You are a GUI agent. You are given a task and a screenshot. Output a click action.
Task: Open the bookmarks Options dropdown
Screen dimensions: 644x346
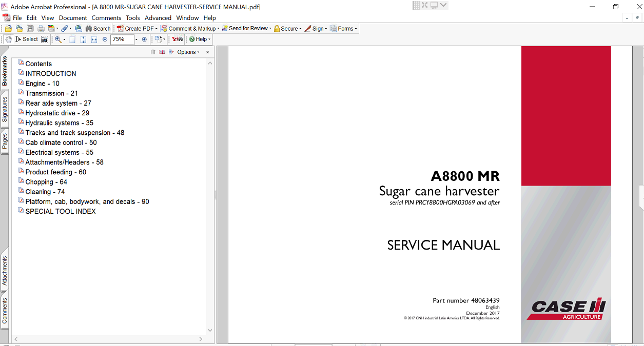click(x=188, y=52)
